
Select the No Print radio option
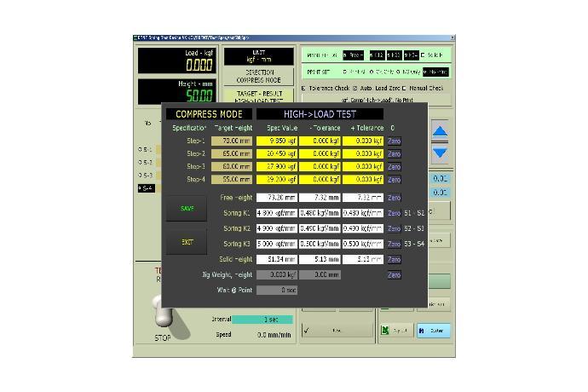[435, 72]
